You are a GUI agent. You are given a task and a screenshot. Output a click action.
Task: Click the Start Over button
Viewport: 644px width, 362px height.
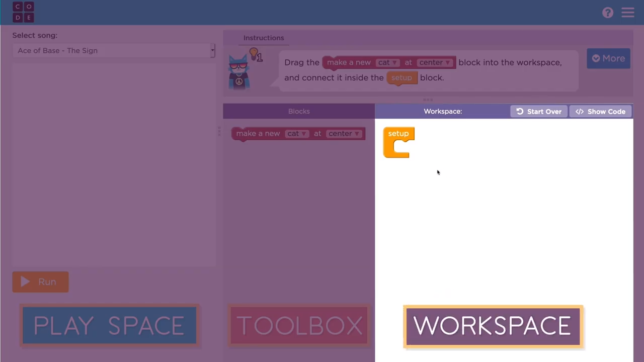tap(539, 112)
